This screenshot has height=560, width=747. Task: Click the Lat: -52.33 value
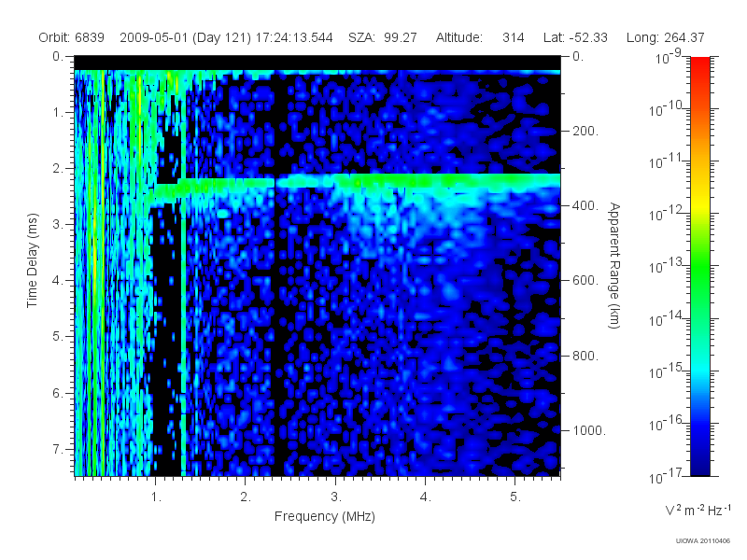pos(575,37)
